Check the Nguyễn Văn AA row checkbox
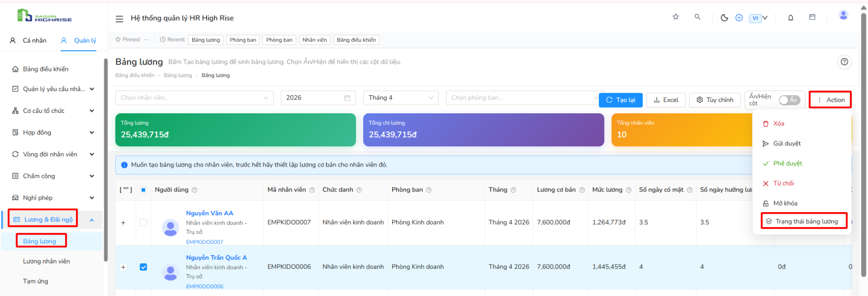 pyautogui.click(x=144, y=223)
